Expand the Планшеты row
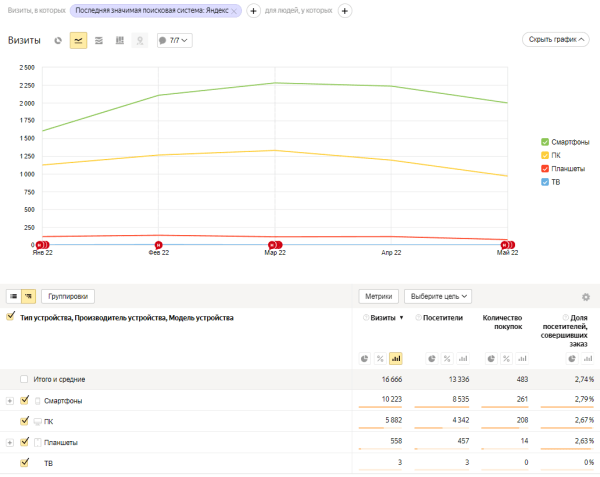The image size is (600, 477). click(x=10, y=442)
